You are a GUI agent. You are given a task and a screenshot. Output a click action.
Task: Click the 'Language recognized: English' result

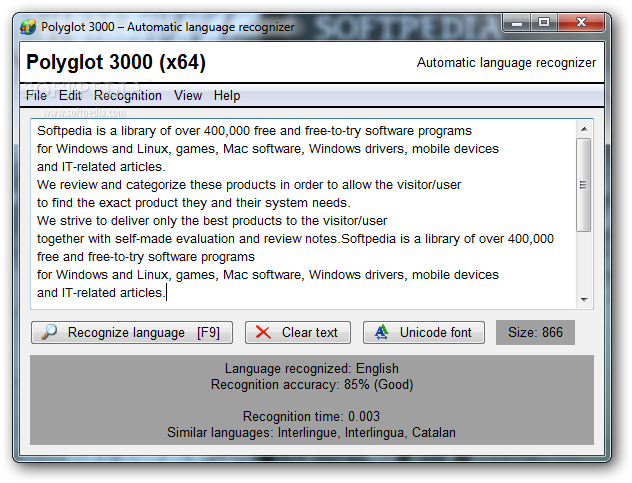(x=312, y=368)
